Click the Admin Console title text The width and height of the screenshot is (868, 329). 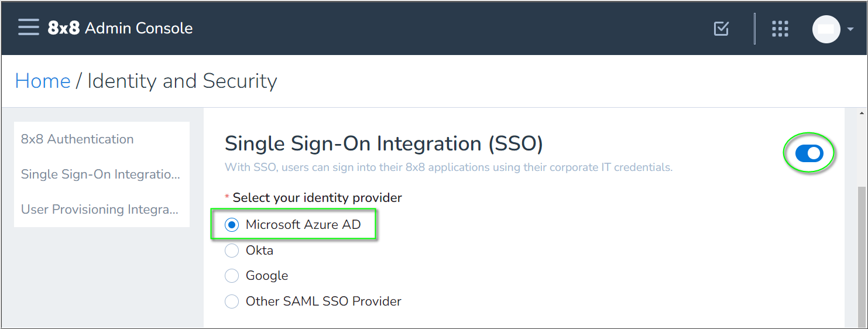(x=139, y=28)
